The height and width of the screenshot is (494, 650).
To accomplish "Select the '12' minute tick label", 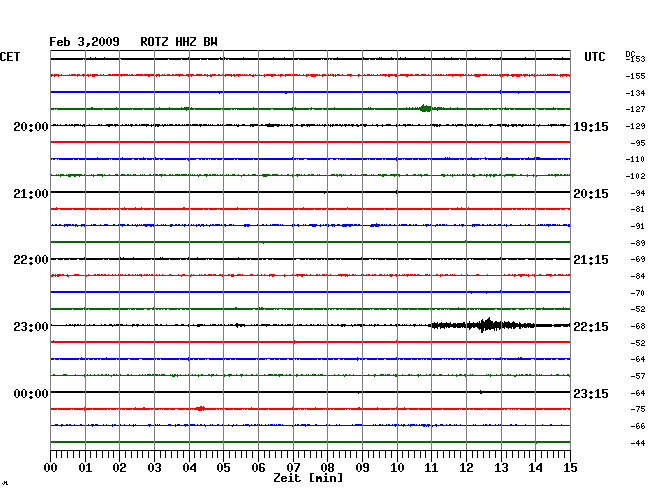I will point(466,467).
